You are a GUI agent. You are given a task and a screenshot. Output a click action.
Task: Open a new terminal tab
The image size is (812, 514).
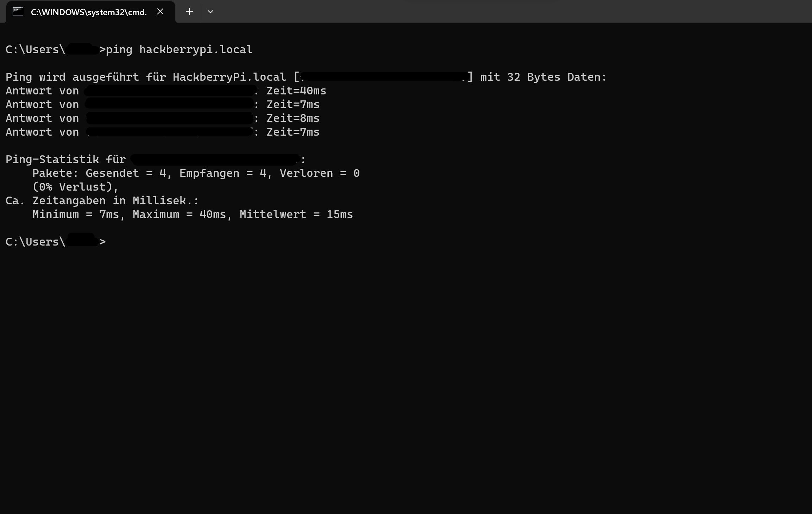point(189,12)
